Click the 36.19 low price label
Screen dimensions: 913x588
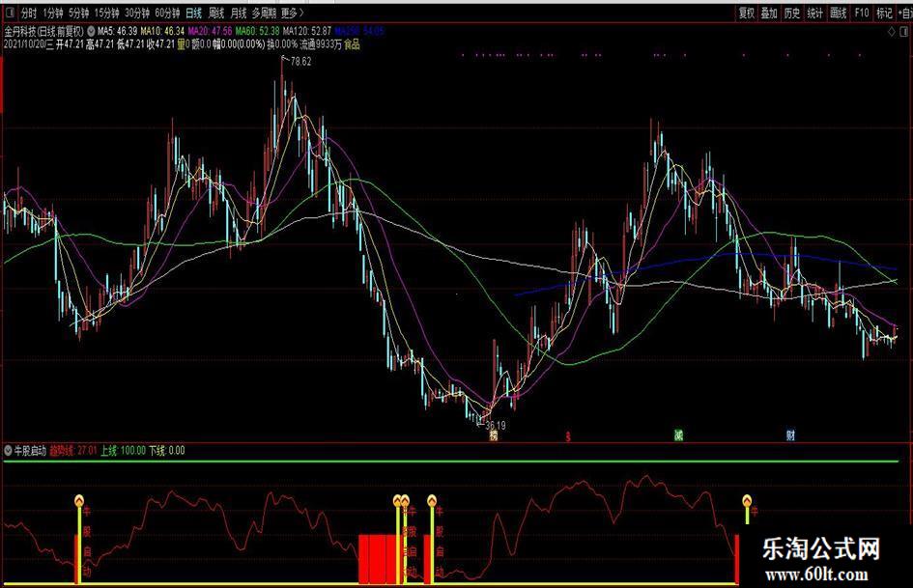pyautogui.click(x=495, y=426)
